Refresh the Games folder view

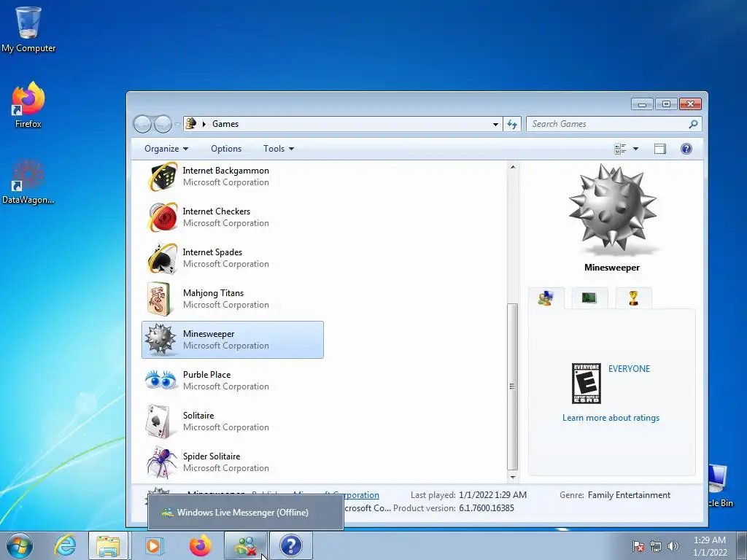512,124
